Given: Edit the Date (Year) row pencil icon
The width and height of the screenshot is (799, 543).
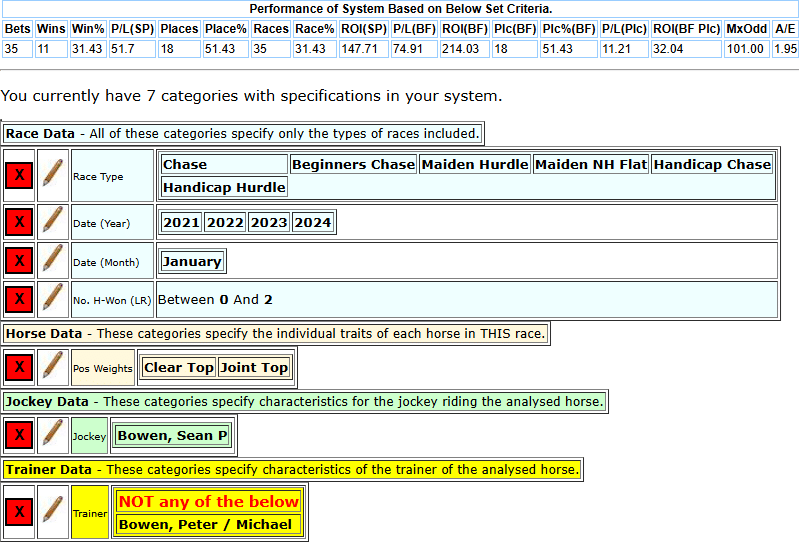Looking at the screenshot, I should pos(53,222).
